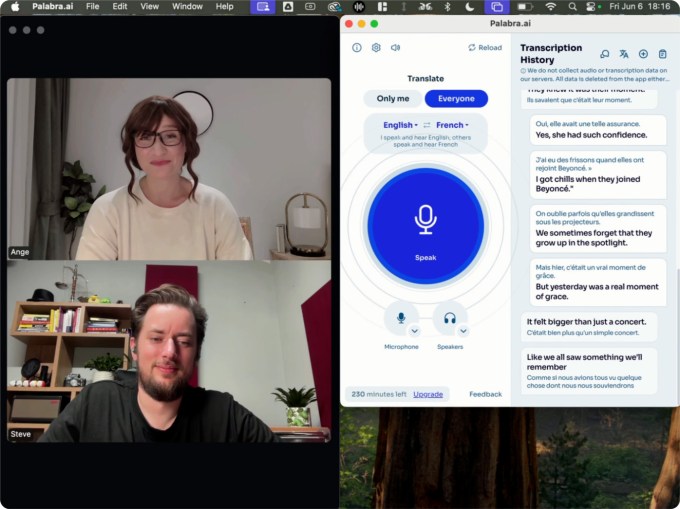The image size is (680, 509).
Task: Click the Translate section label
Action: point(425,78)
